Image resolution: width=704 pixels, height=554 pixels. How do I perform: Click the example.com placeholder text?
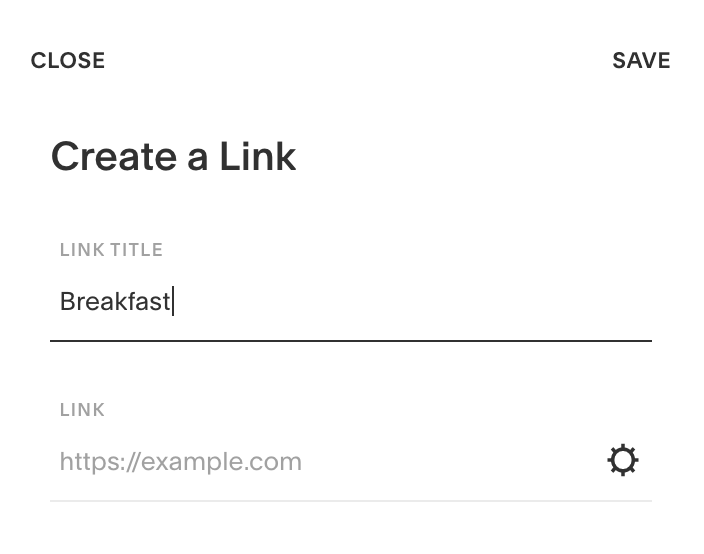pos(221,462)
